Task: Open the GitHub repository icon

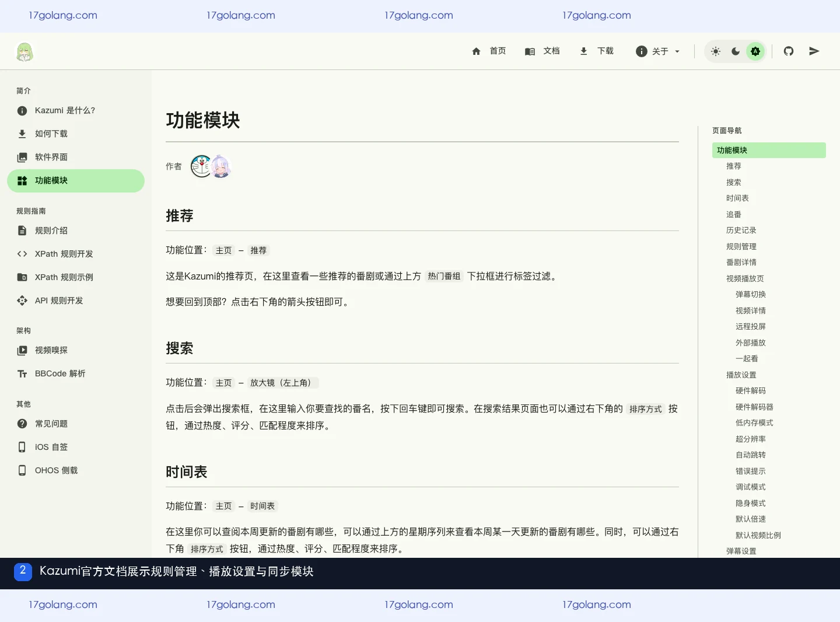Action: click(789, 51)
